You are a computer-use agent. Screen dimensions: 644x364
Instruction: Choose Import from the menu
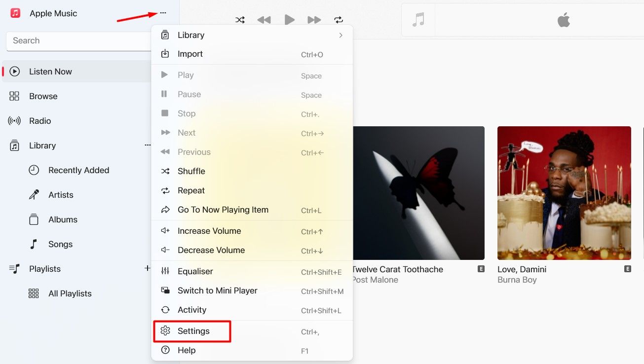tap(190, 54)
